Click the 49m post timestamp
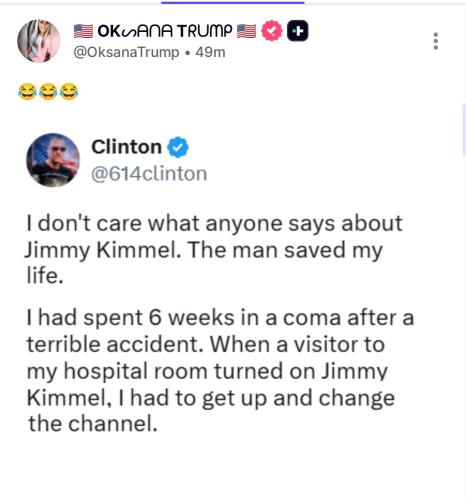The height and width of the screenshot is (500, 466). tap(210, 52)
